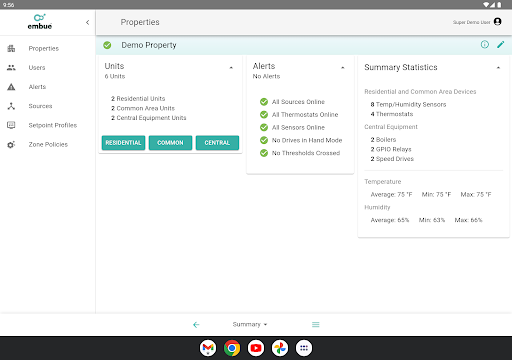The width and height of the screenshot is (512, 360).
Task: Click the '6 Units' subtitle
Action: 115,76
